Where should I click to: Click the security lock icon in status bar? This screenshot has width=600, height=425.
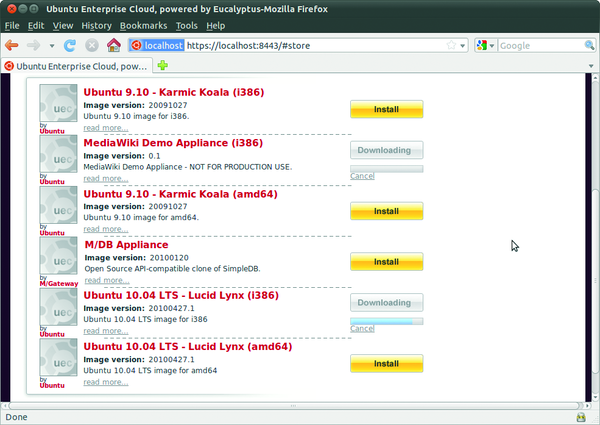[581, 417]
